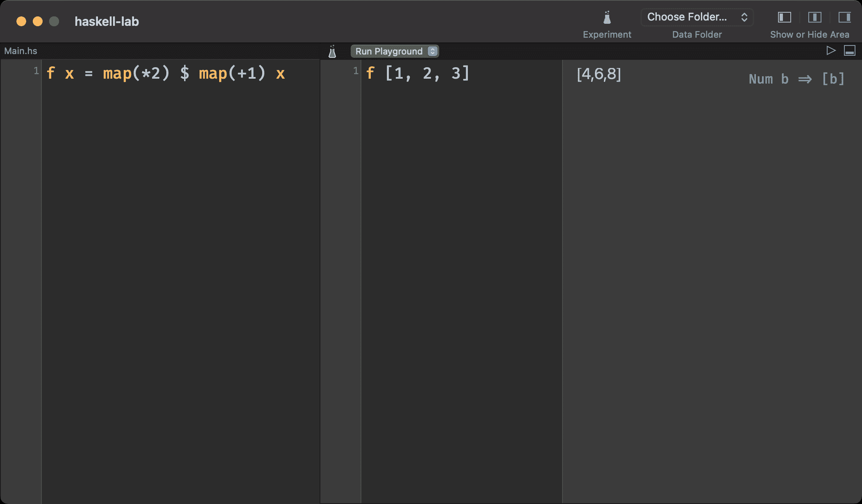862x504 pixels.
Task: Click the type signature Num b ⇒ [b]
Action: click(796, 79)
